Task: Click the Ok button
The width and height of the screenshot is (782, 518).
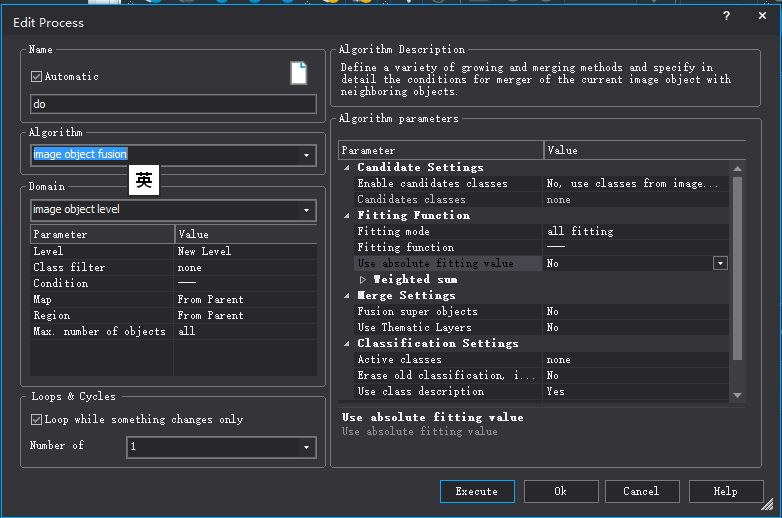Action: click(560, 491)
